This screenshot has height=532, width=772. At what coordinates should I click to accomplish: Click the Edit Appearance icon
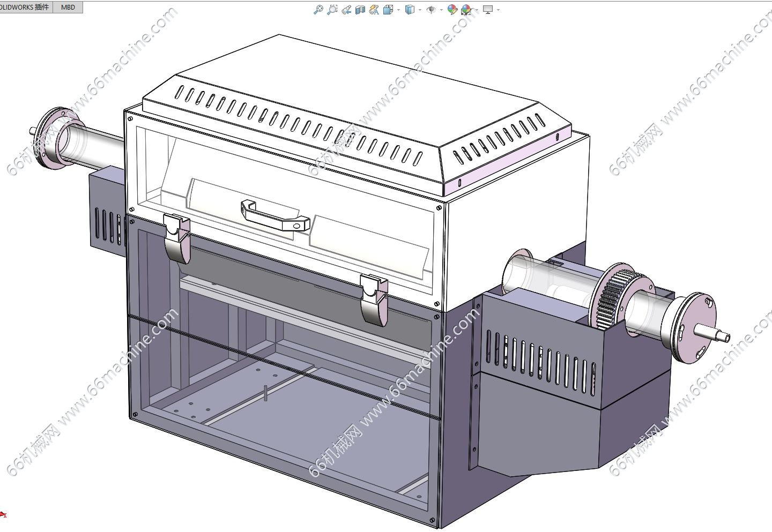pyautogui.click(x=452, y=10)
